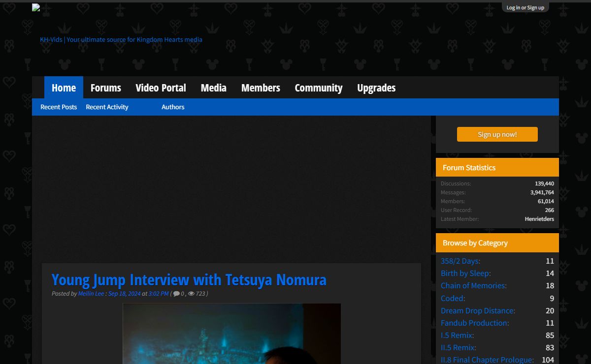Open the Upgrades tab
This screenshot has width=591, height=364.
376,88
